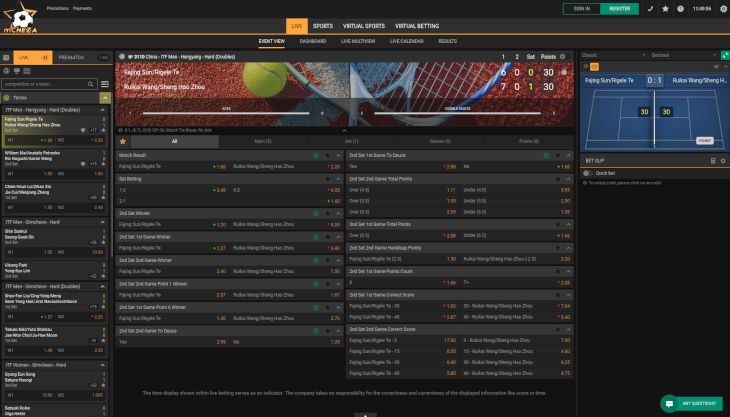Collapse the ITF Men - Gimcheon - Hard group
Screen dimensions: 730x417
[102, 222]
